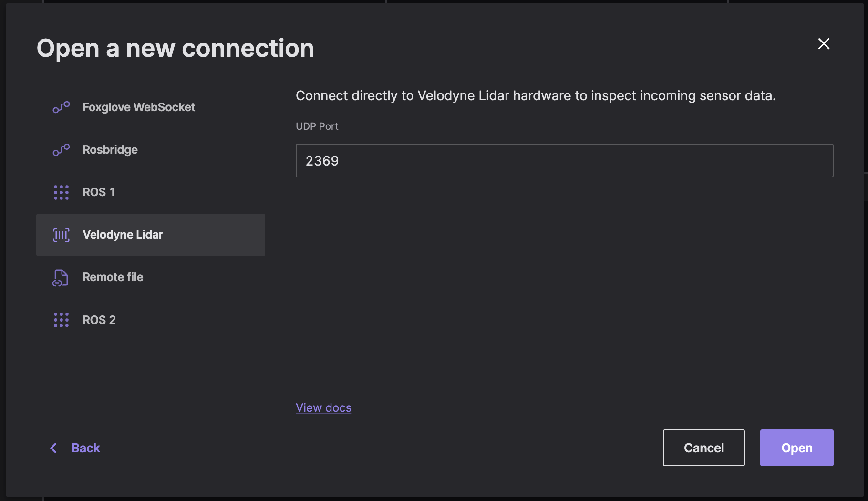Switch to ROS 1 connection type
868x501 pixels.
tap(99, 192)
